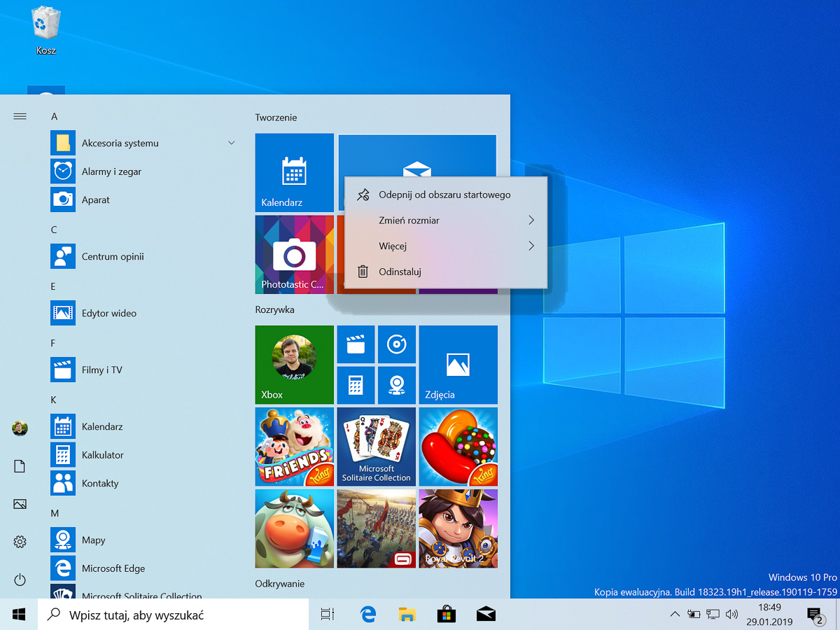The height and width of the screenshot is (630, 840).
Task: Open Kalendarz icon in the apps list
Action: pos(63,426)
